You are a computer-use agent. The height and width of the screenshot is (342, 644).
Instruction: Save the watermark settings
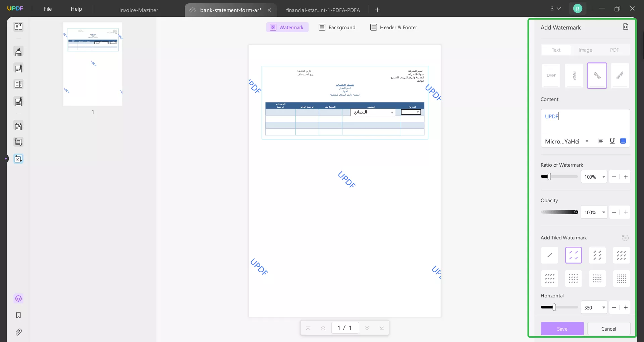[562, 329]
